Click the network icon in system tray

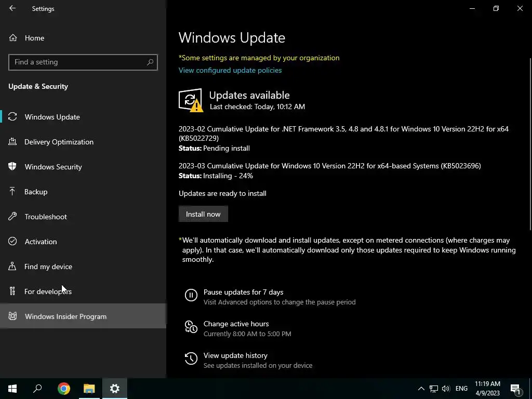tap(434, 389)
